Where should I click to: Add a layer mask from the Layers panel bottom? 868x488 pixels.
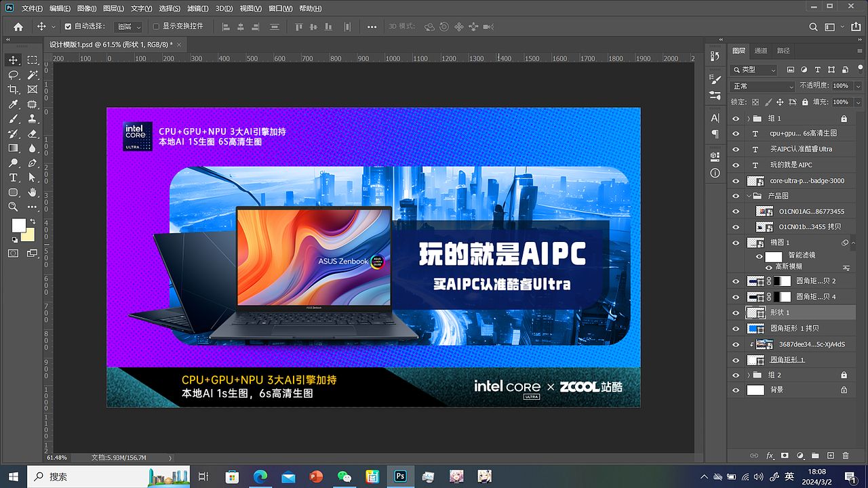pyautogui.click(x=785, y=456)
